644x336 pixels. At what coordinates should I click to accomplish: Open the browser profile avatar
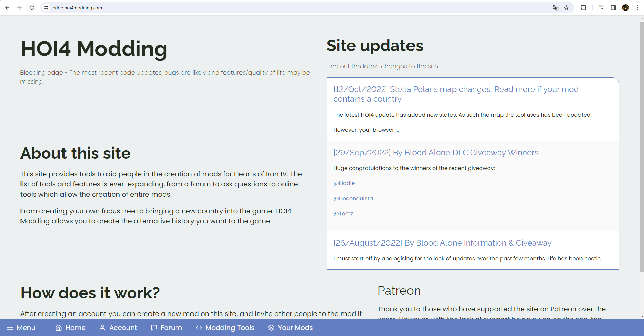coord(626,8)
